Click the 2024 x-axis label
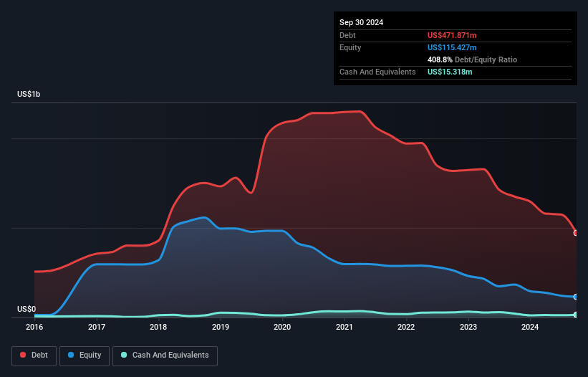588x377 pixels. click(x=530, y=327)
